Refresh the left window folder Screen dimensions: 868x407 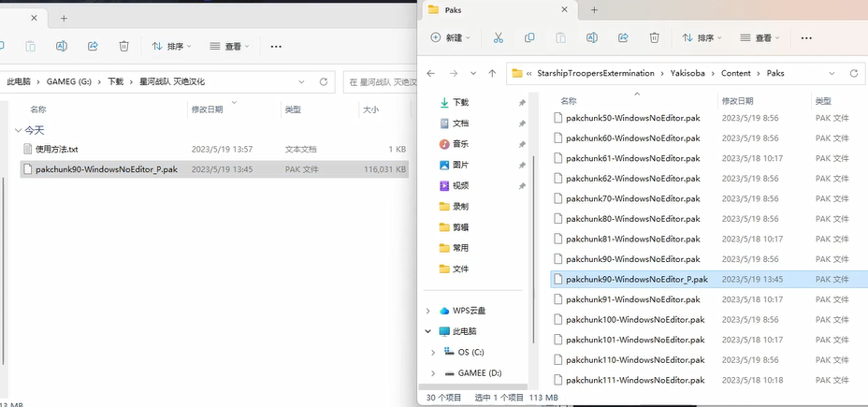tap(324, 82)
